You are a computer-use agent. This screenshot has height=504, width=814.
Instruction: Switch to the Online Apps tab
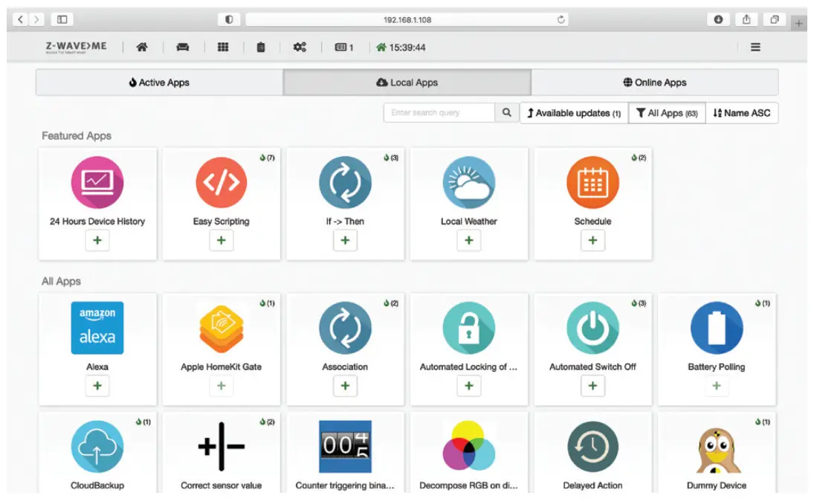tap(655, 83)
